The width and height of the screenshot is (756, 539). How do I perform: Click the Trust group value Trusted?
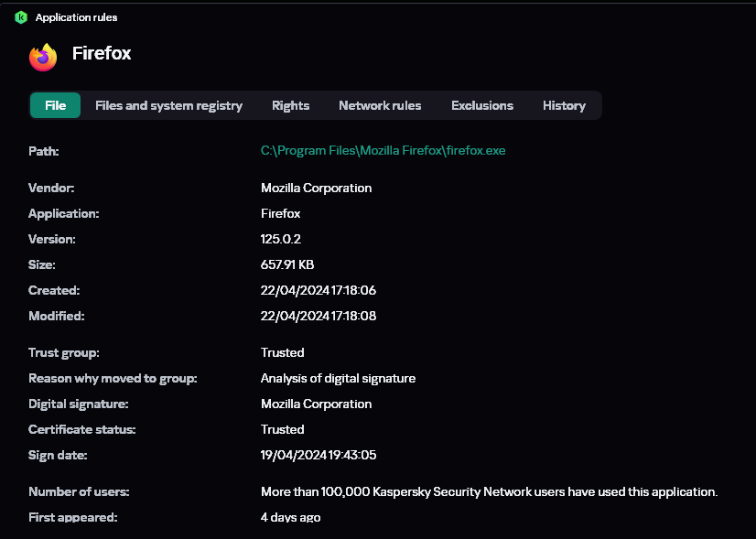point(282,352)
